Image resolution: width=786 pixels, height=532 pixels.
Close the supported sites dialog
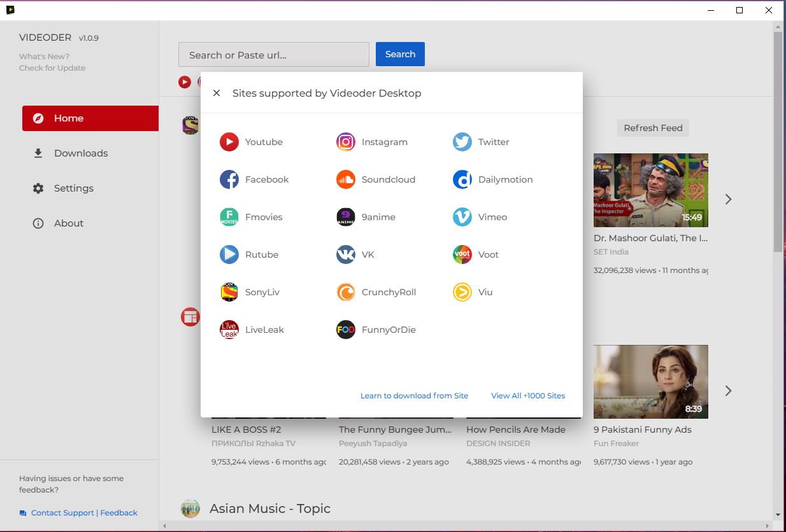(x=216, y=93)
